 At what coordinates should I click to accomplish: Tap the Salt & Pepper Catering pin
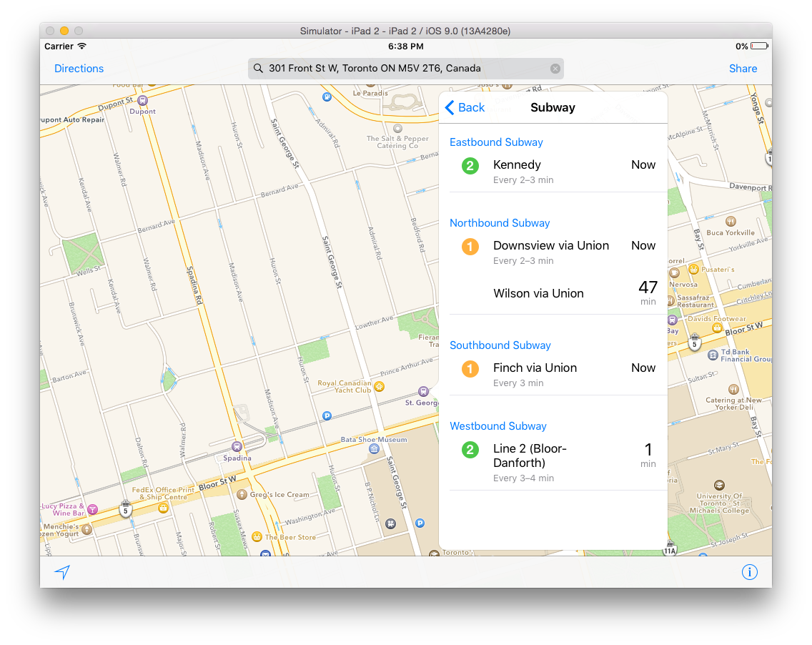point(397,129)
